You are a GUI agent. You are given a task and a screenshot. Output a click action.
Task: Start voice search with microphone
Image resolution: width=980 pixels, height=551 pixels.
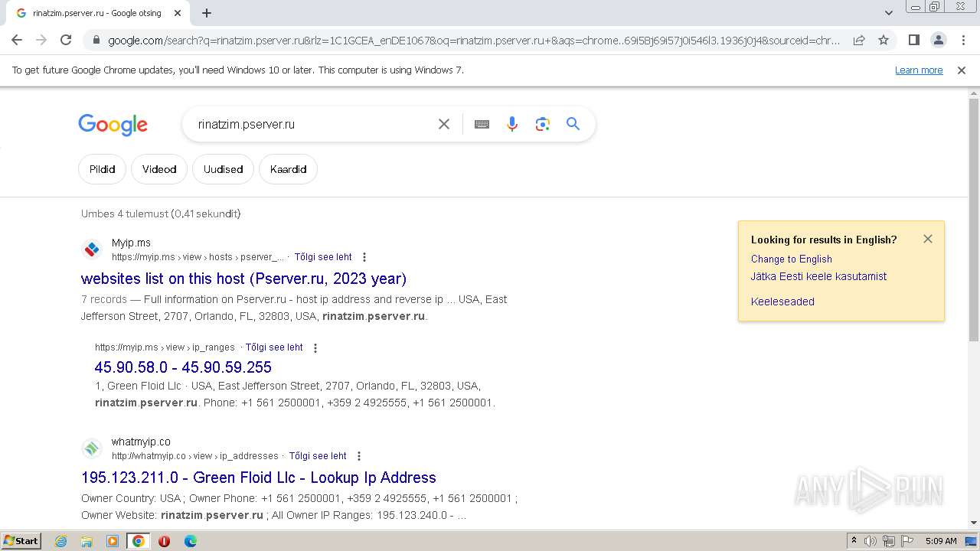click(x=512, y=124)
